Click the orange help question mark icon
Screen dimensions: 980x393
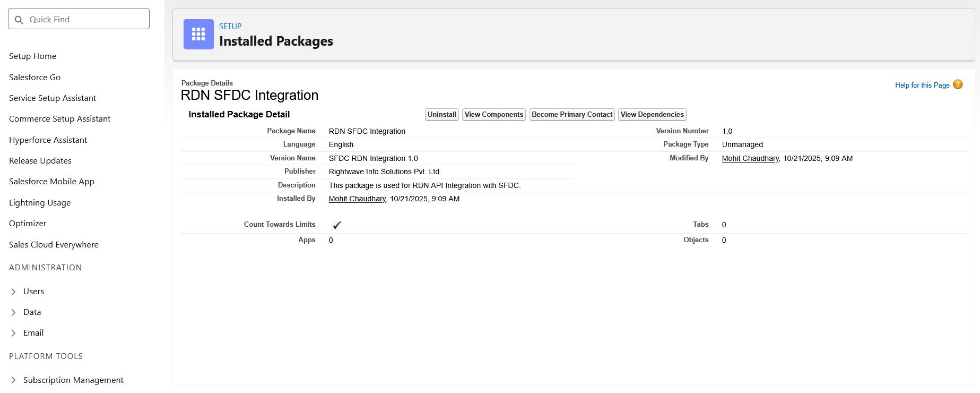[x=958, y=84]
